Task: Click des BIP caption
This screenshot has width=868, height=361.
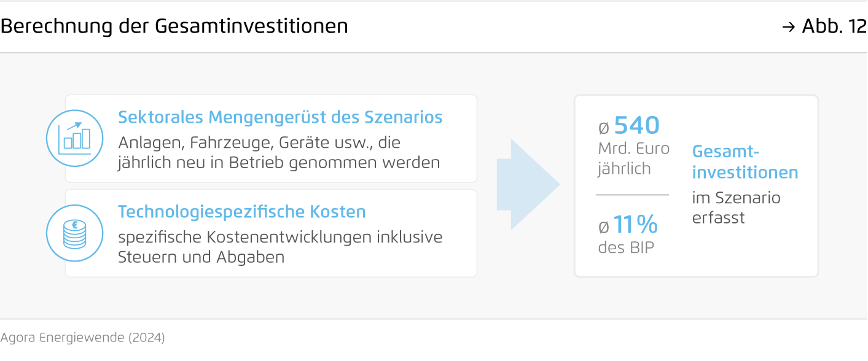Action: click(x=626, y=247)
